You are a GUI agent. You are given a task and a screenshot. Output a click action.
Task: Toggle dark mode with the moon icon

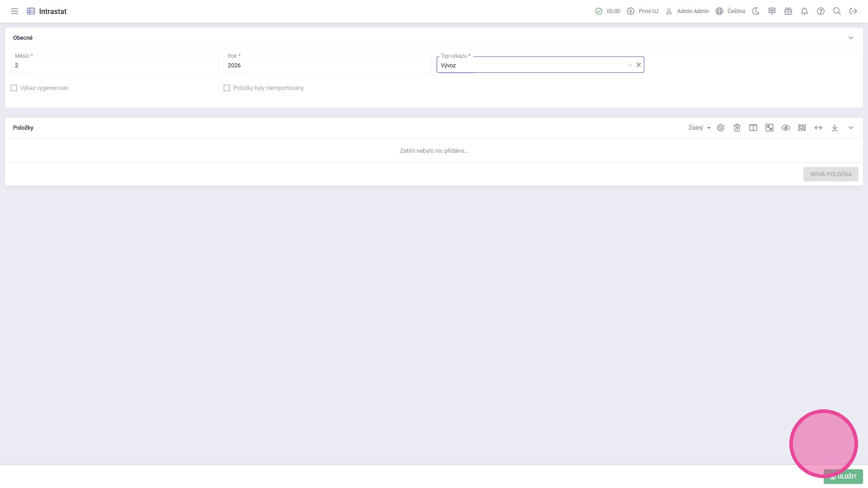[755, 11]
